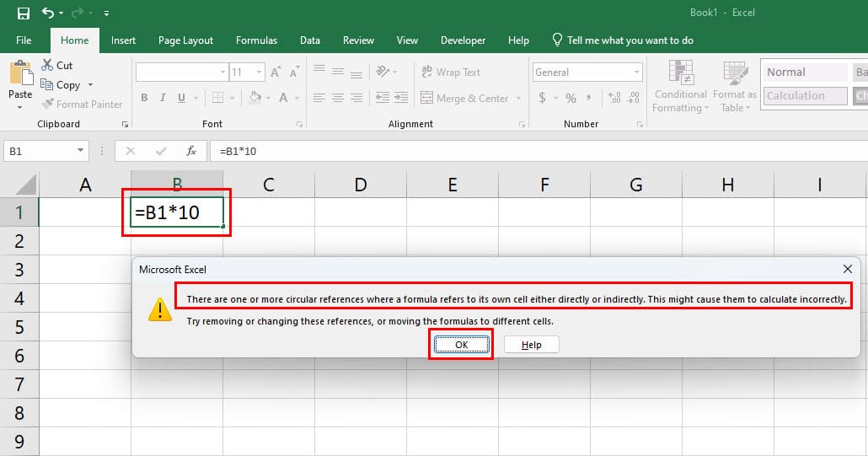Expand Merge & Center dropdown arrow

[x=519, y=98]
